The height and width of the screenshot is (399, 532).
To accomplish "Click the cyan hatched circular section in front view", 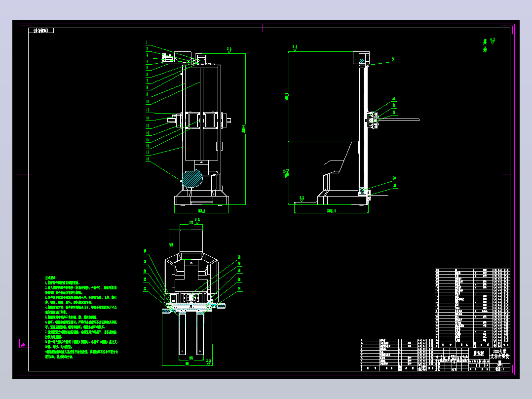I will pos(192,179).
